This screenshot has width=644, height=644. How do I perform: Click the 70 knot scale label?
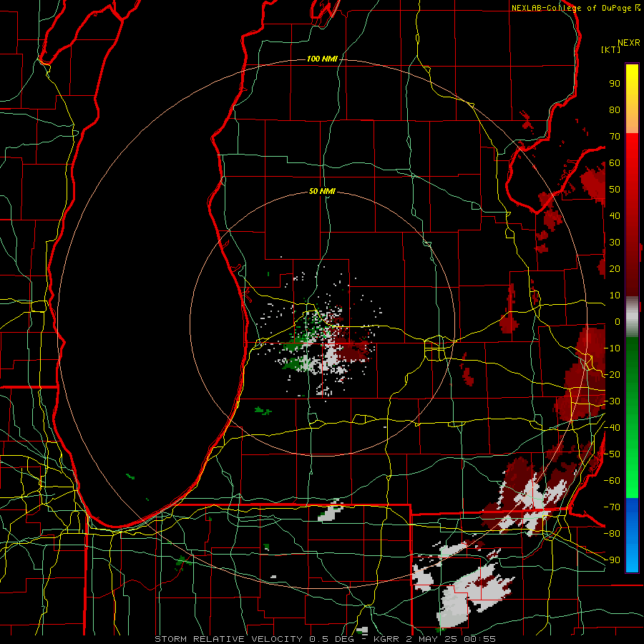(615, 137)
